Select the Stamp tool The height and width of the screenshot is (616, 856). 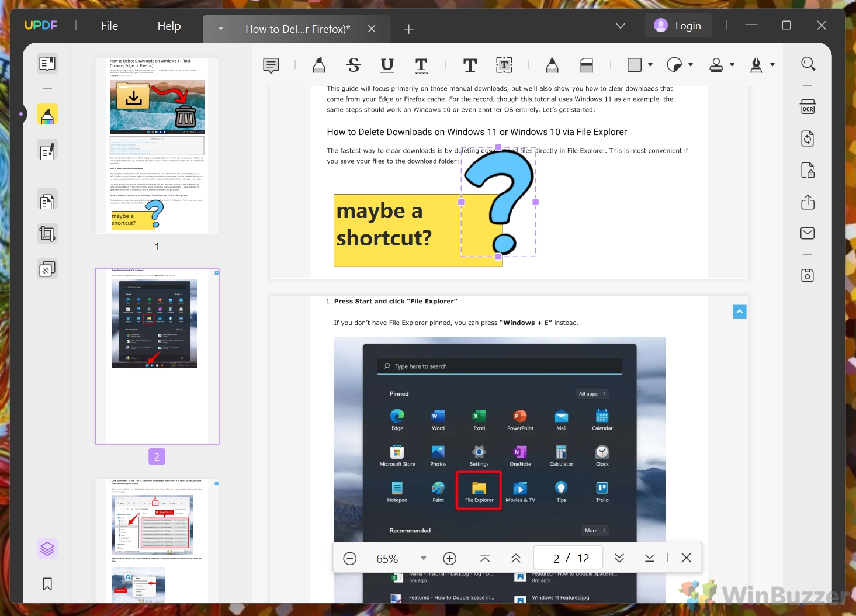716,65
